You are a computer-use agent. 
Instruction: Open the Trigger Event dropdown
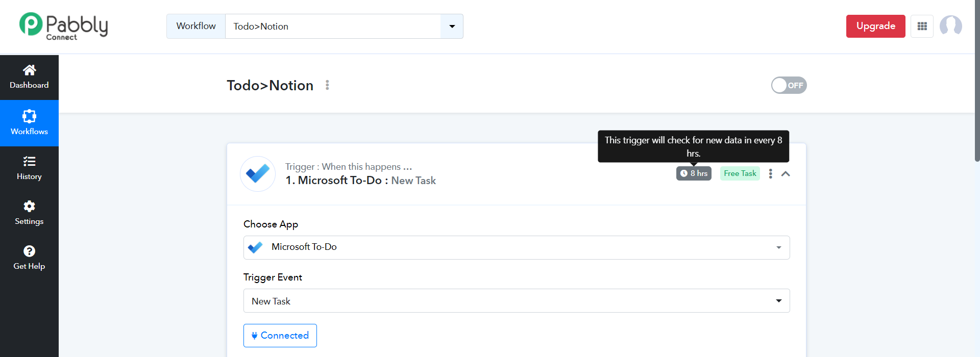(516, 301)
